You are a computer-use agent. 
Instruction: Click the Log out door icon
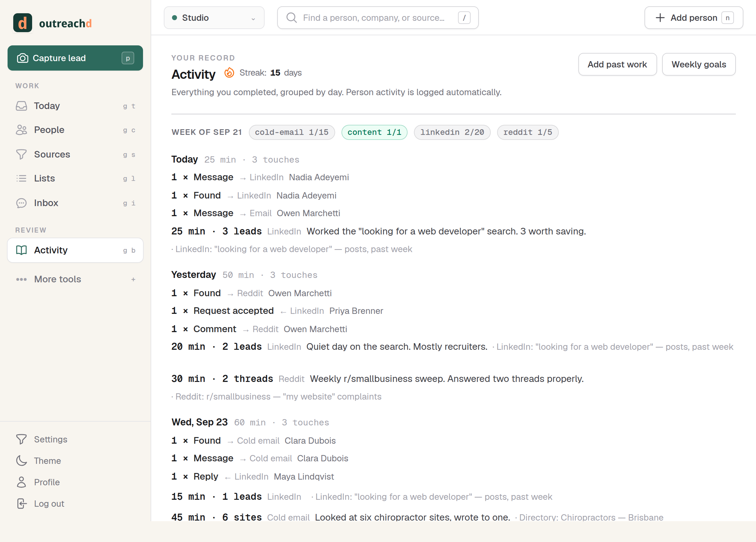coord(21,504)
